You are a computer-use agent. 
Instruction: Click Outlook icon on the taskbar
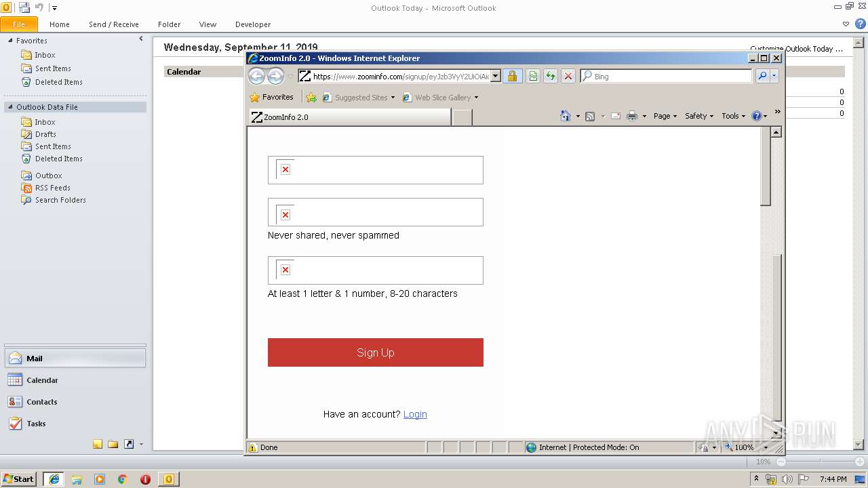(168, 479)
